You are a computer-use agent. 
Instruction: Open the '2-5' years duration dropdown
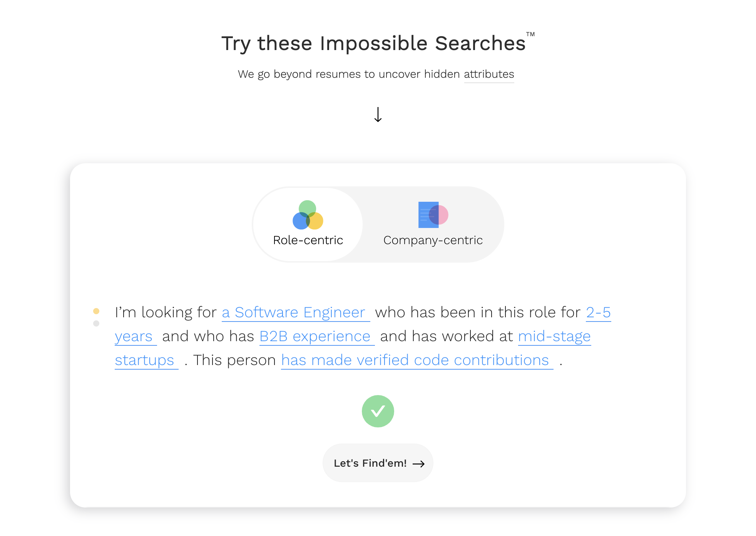click(598, 312)
